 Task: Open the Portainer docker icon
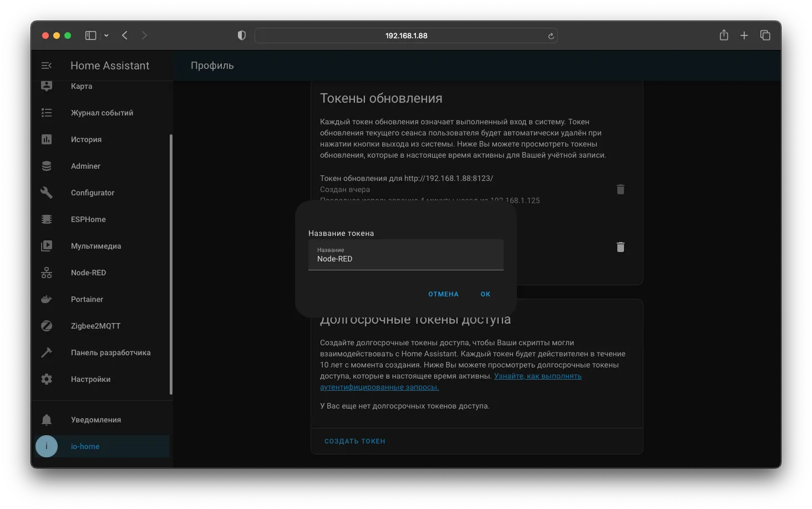click(47, 299)
